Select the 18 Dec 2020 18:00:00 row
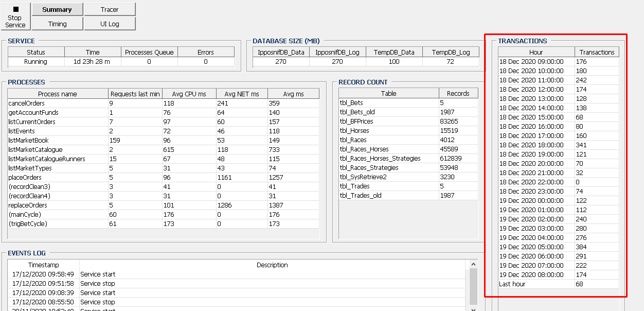Viewport: 644px width, 311px height. [x=559, y=145]
